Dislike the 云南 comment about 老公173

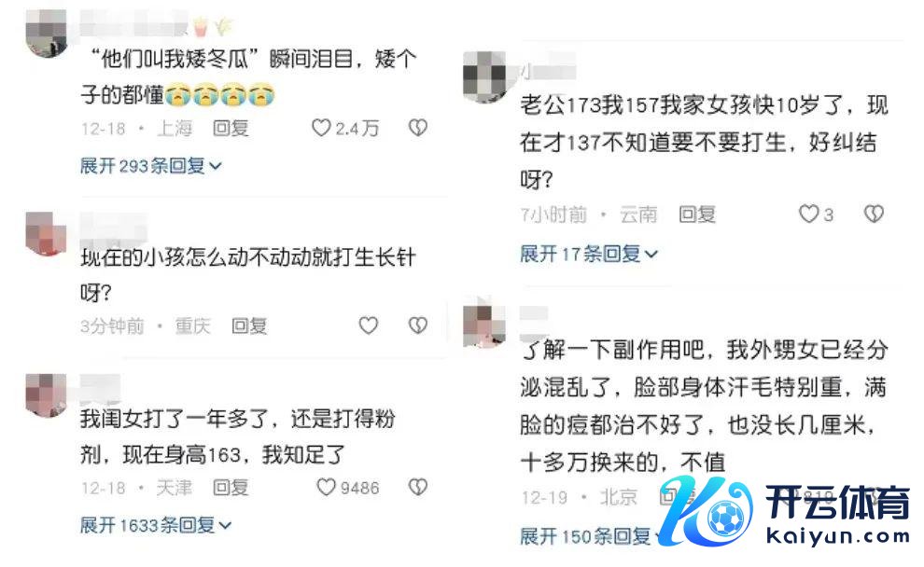pyautogui.click(x=874, y=214)
